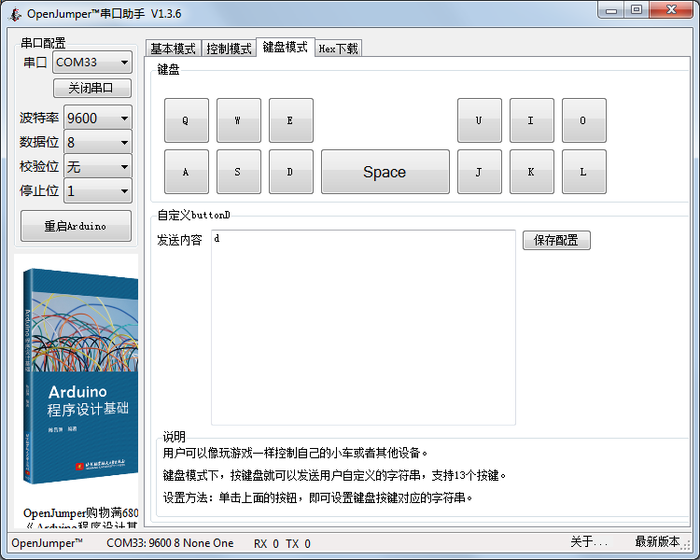Click the 最新版本 link in status bar
Image resolution: width=700 pixels, height=560 pixels.
(657, 542)
